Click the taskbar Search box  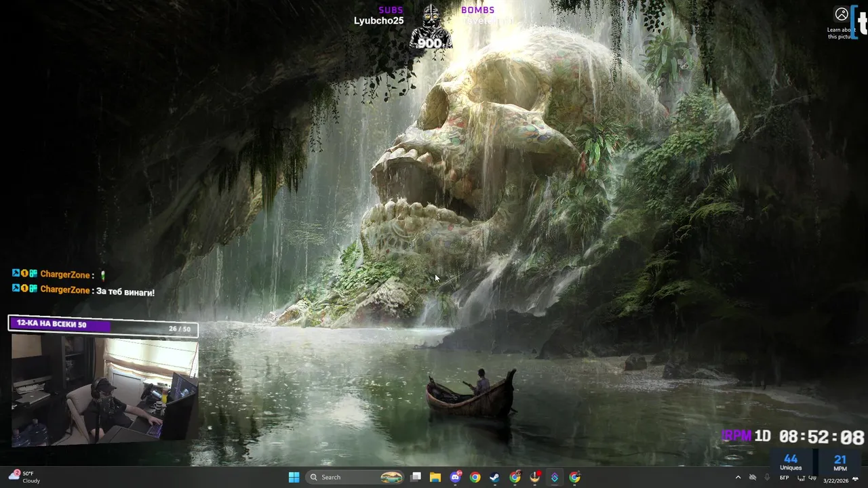[x=355, y=477]
